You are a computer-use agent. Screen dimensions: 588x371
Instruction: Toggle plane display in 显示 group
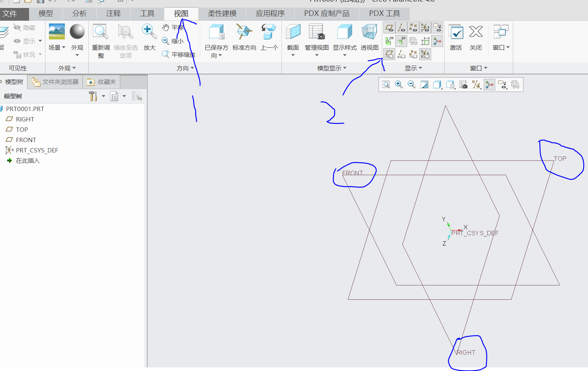click(389, 27)
